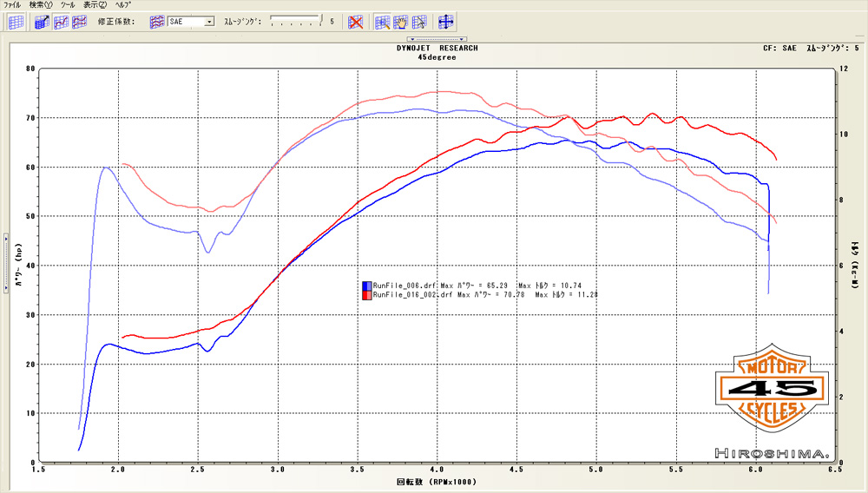Click the red swatch for RunFile_016_002

coord(366,295)
